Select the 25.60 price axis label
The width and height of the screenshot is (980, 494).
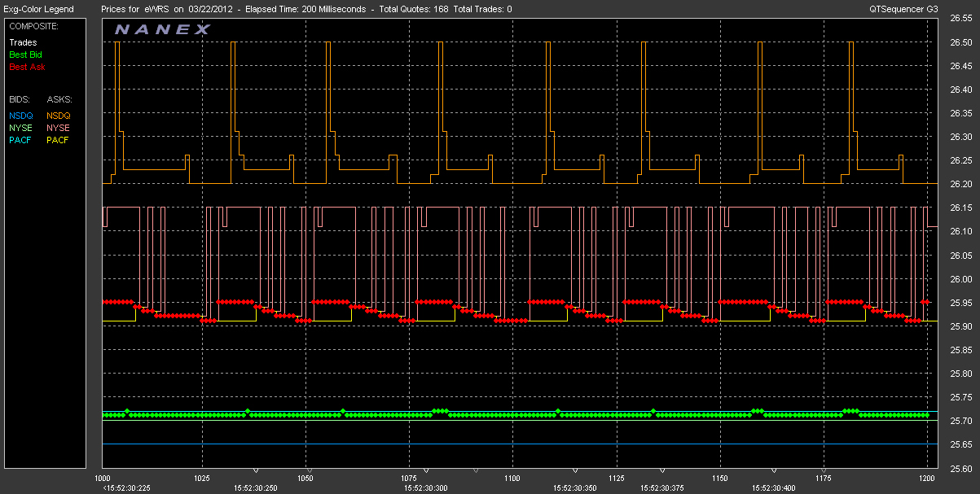pyautogui.click(x=961, y=469)
